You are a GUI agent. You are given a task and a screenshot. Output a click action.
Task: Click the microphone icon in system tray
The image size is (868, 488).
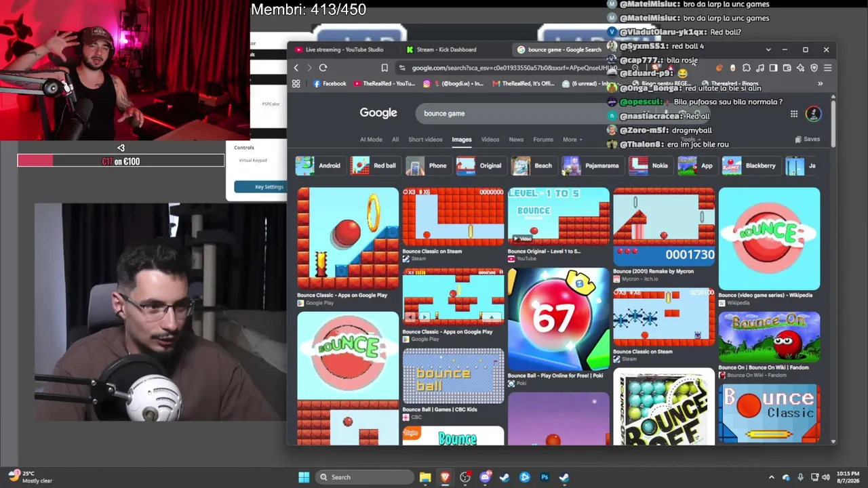[801, 477]
